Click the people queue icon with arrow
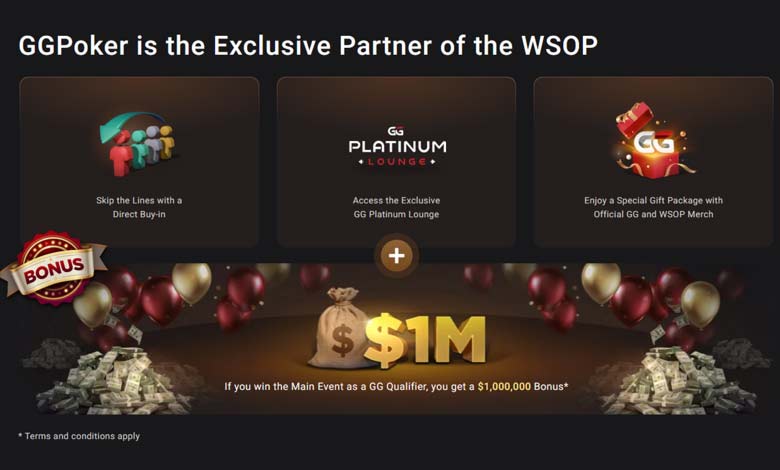 click(x=138, y=144)
